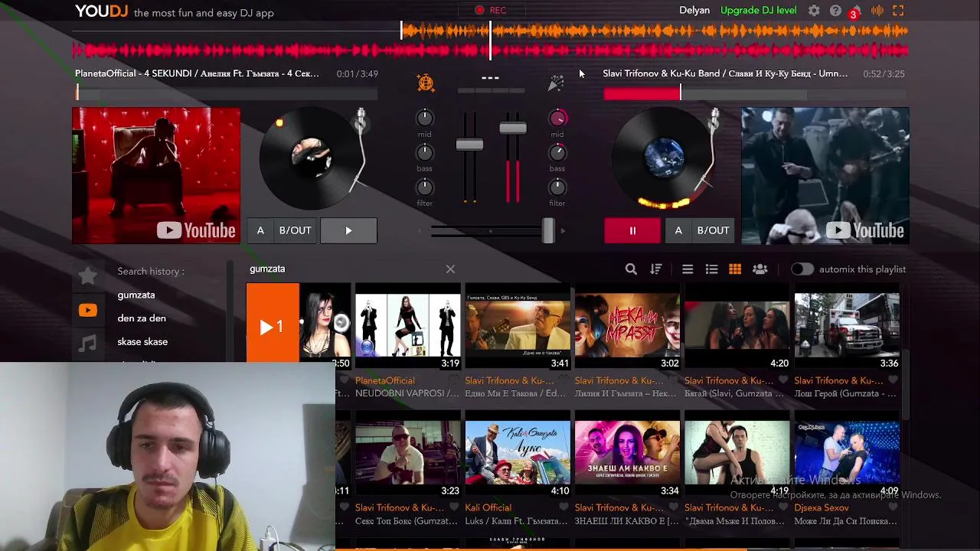Click the left deck A cue button
Viewport: 980px width, 551px height.
click(x=260, y=230)
